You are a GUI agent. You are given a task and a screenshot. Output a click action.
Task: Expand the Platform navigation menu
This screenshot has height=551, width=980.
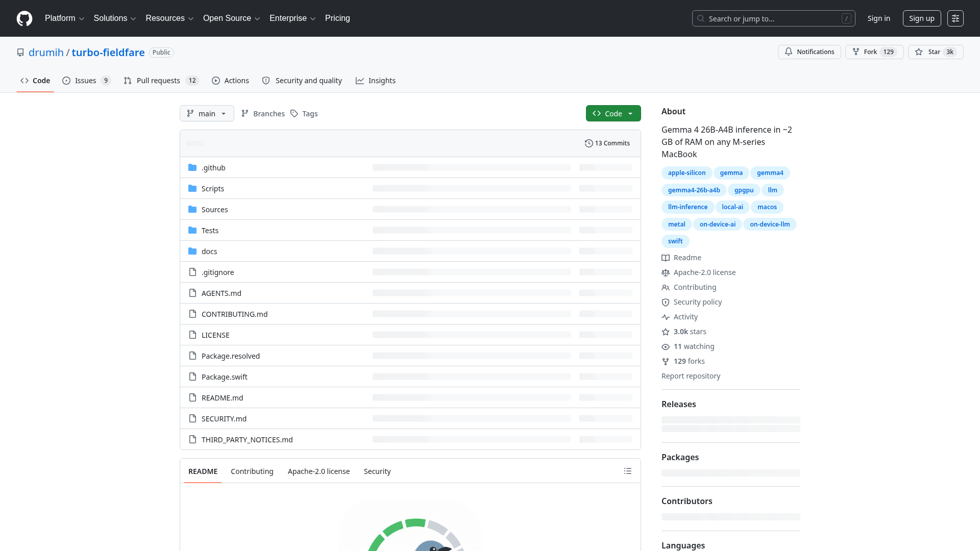pyautogui.click(x=64, y=18)
